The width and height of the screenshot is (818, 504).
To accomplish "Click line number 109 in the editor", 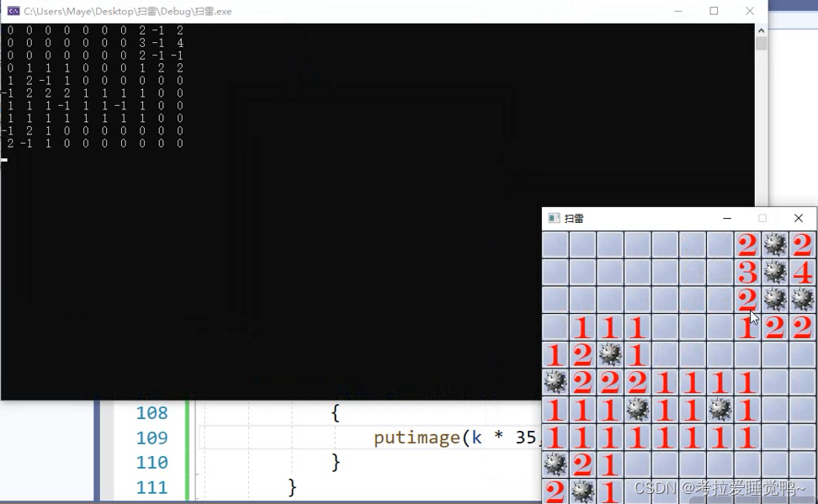I will pos(151,438).
